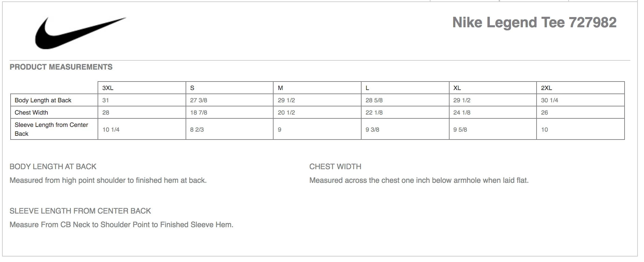Image resolution: width=644 pixels, height=262 pixels.
Task: Click the 30 1/4 body length cell
Action: [550, 100]
